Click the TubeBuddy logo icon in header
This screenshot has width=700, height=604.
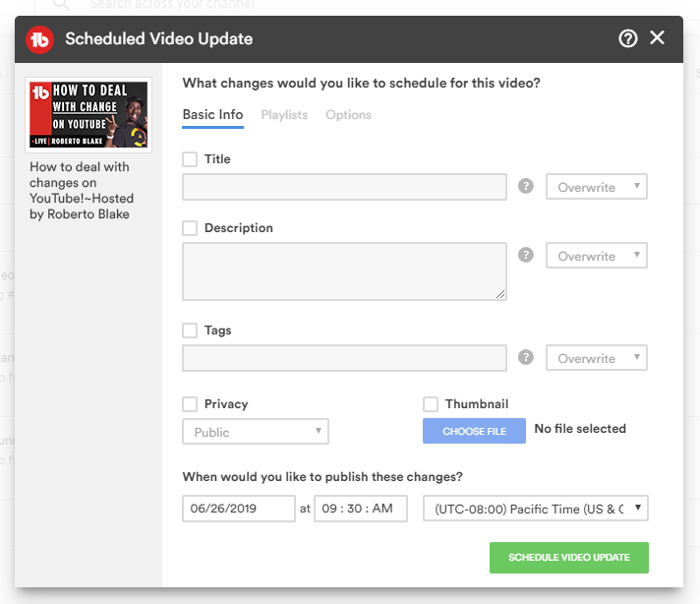click(39, 39)
